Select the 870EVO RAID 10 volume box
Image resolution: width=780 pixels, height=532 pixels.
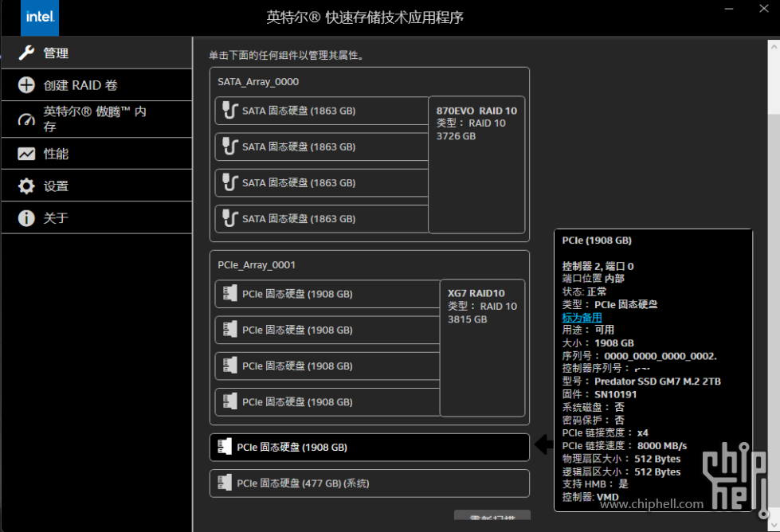(476, 165)
